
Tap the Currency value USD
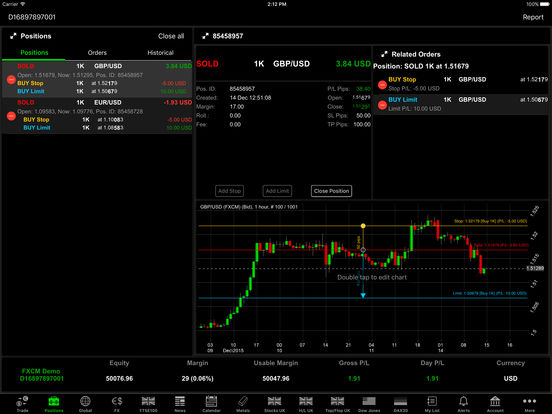click(x=510, y=378)
